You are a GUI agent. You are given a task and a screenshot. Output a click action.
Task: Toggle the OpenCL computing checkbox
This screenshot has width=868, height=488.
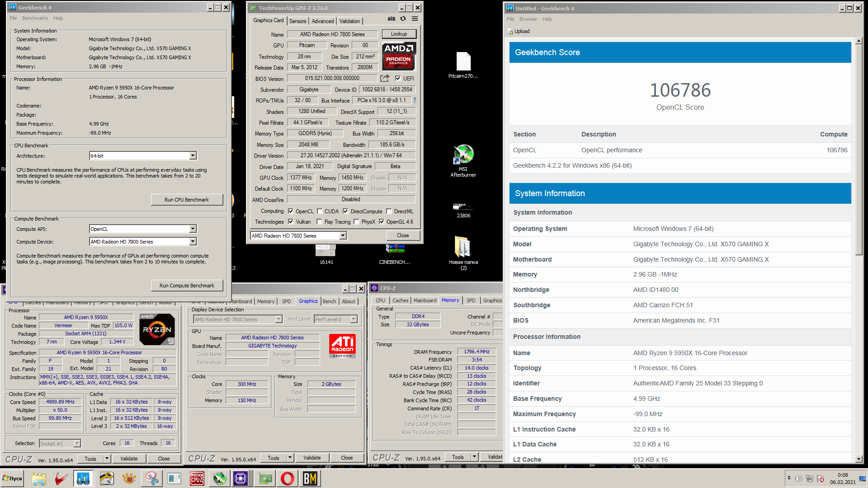pyautogui.click(x=291, y=211)
